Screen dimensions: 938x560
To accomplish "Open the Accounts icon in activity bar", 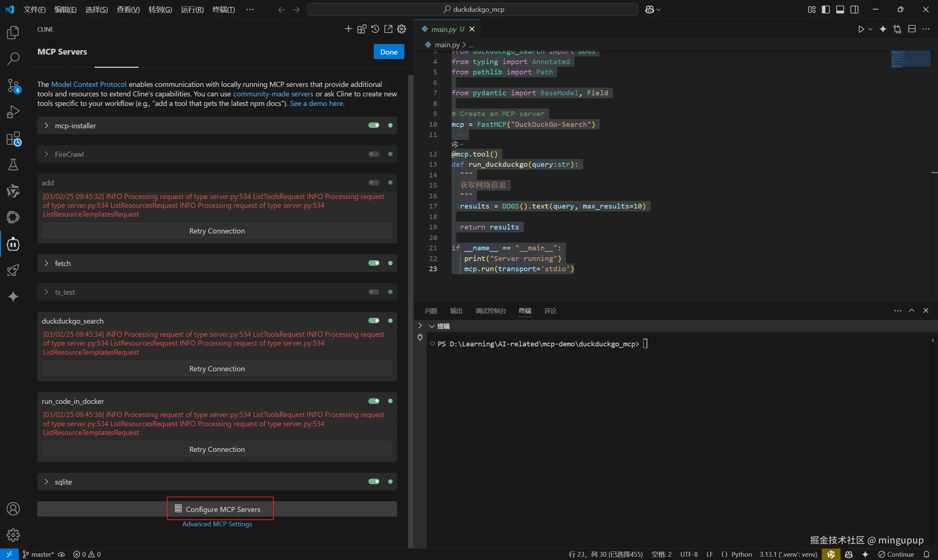I will point(13,509).
